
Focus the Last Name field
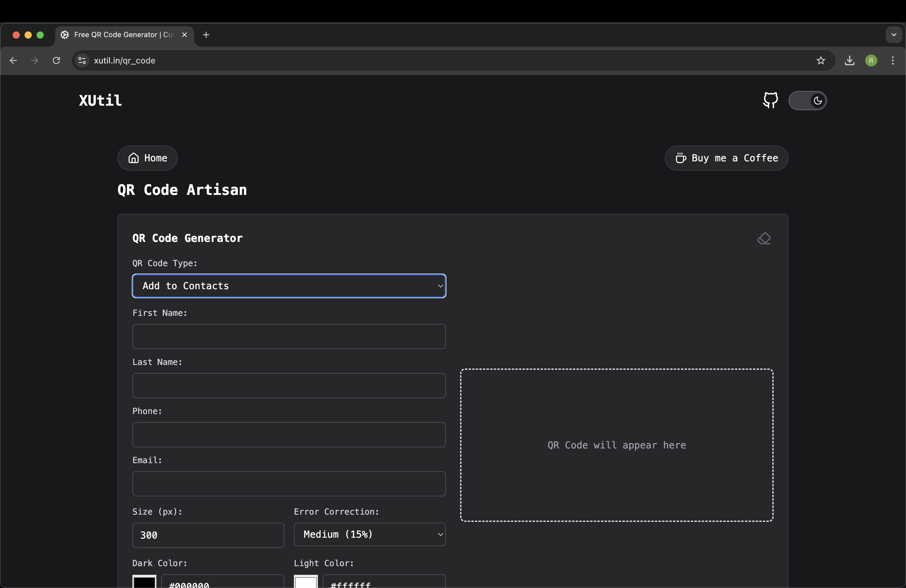click(x=289, y=386)
